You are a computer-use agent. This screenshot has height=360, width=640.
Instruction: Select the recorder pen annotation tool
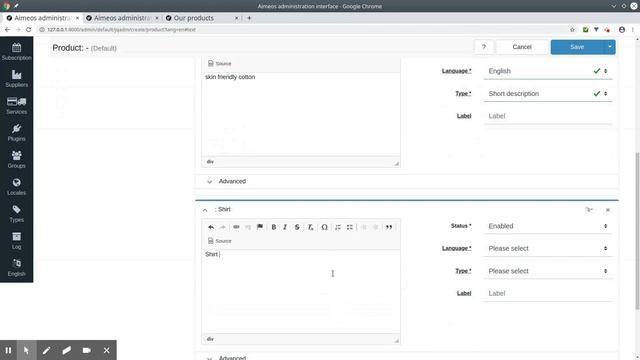point(47,350)
